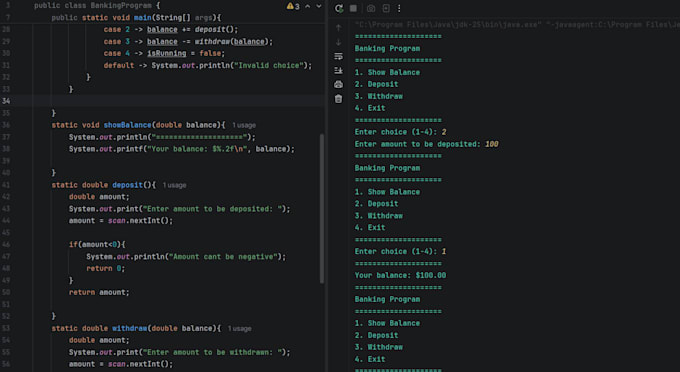Click the camera screenshot icon in run toolbar
Viewport: 680px width, 372px height.
pyautogui.click(x=371, y=8)
